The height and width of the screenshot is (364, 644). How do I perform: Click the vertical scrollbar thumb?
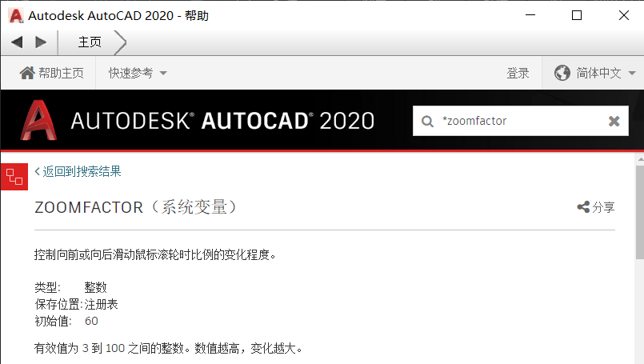tap(640, 213)
